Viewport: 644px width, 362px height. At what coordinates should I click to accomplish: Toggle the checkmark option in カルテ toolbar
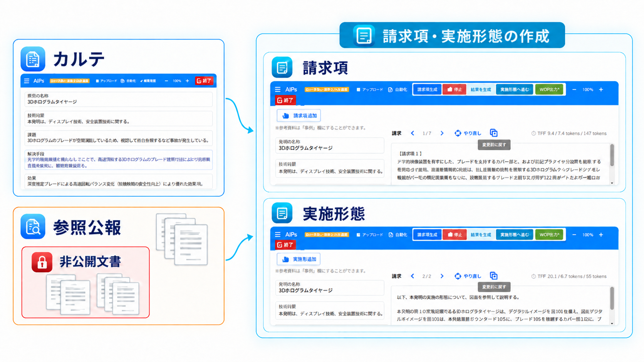(x=148, y=81)
